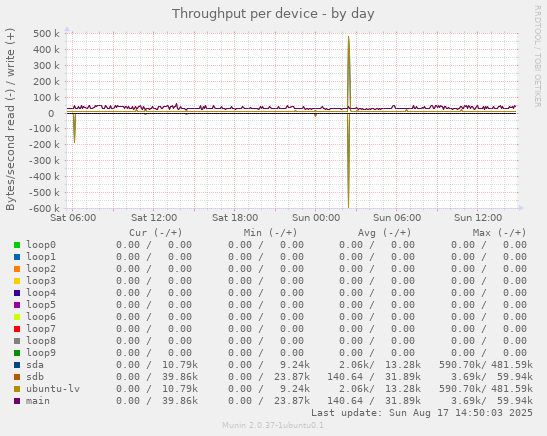Select the 'sda' legend label
Screen dimensions: 547x436
click(35, 365)
